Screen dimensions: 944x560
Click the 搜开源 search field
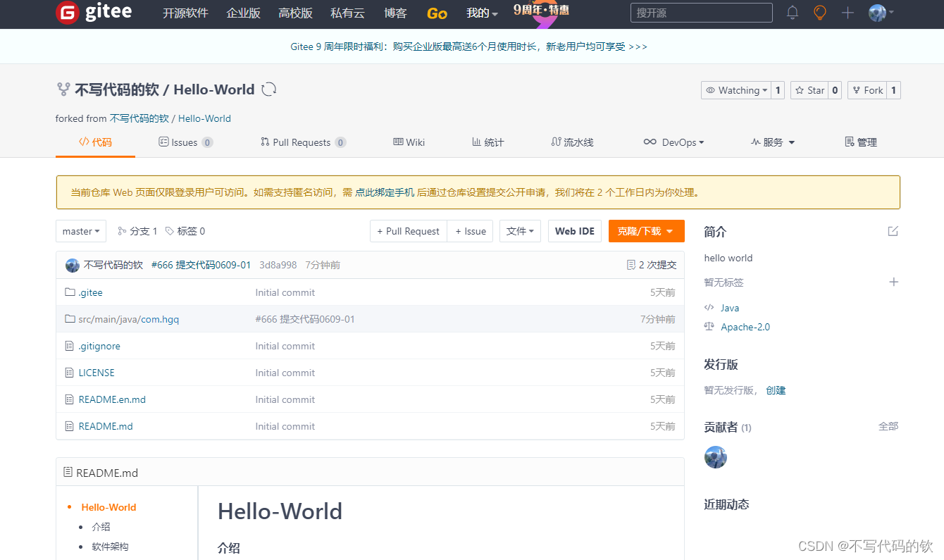701,13
